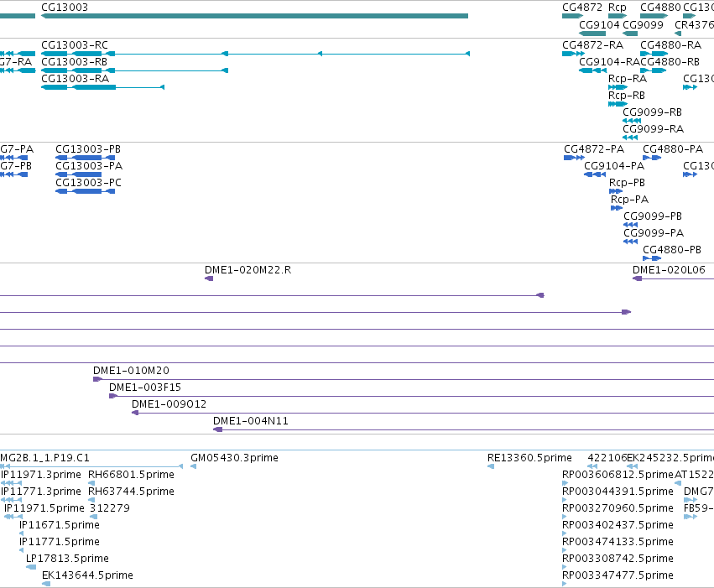
Task: Select the IP11771.5prime EST label
Action: pos(60,542)
